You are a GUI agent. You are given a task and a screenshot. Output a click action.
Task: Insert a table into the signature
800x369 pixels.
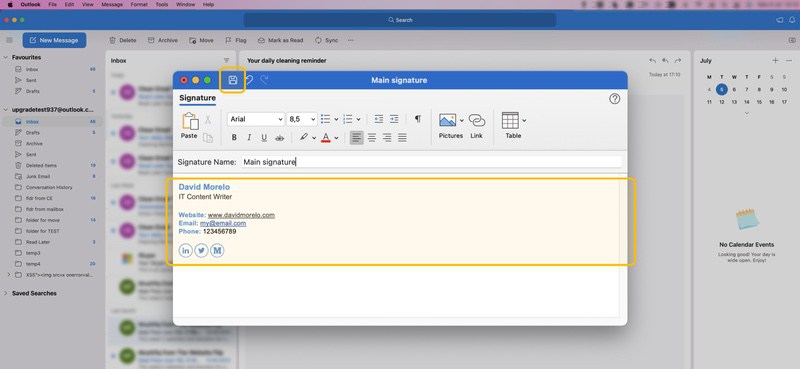click(x=510, y=126)
